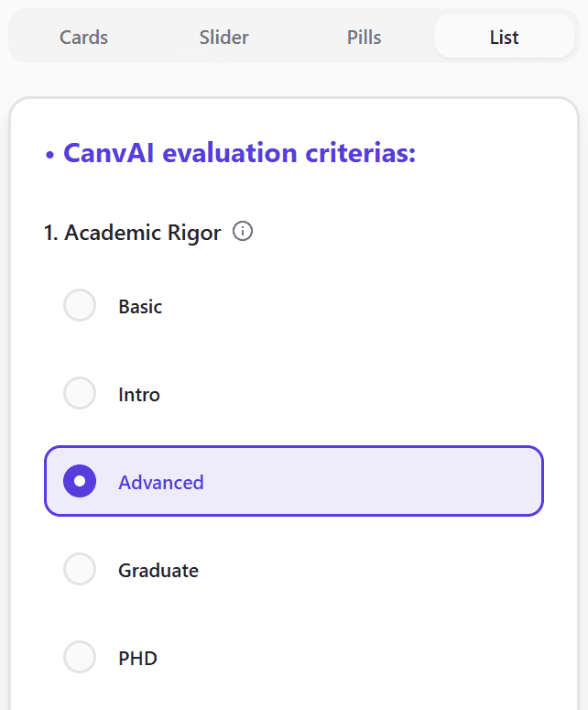Click the "CanvAI evaluation criterias" heading
588x710 pixels.
point(239,153)
